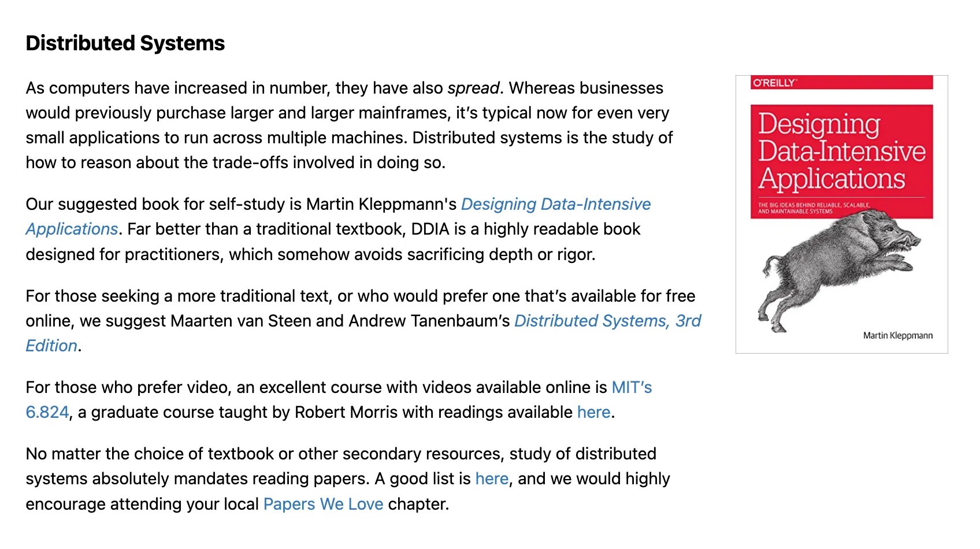This screenshot has width=980, height=549.
Task: Click the italic word 'spread'
Action: pyautogui.click(x=473, y=88)
